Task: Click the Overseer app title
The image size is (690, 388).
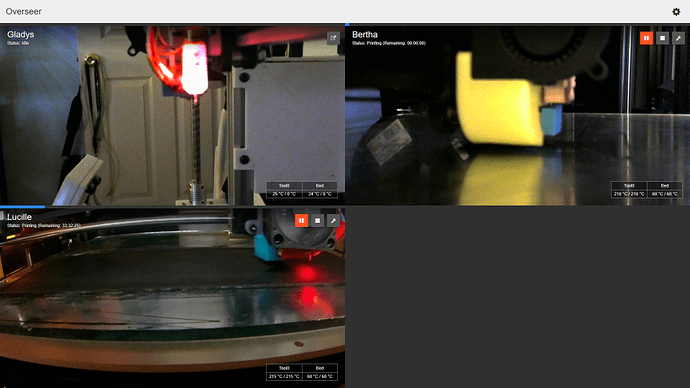Action: (23, 11)
